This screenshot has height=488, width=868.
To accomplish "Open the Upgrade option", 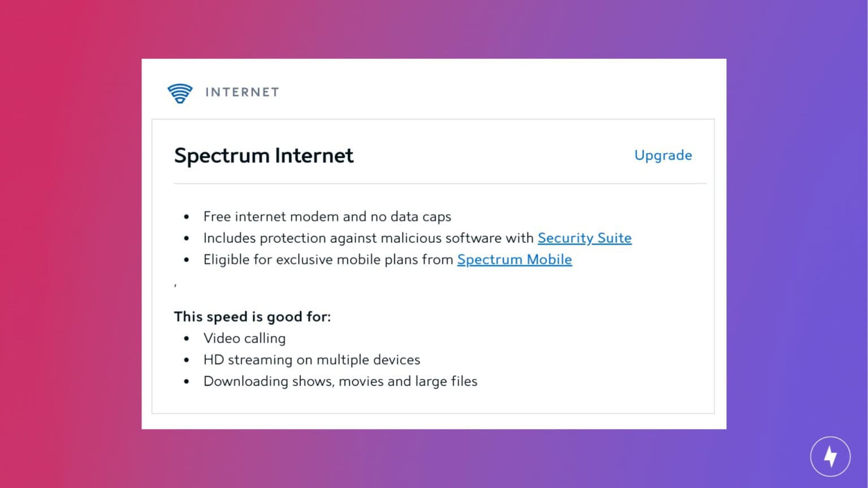I will click(x=663, y=155).
